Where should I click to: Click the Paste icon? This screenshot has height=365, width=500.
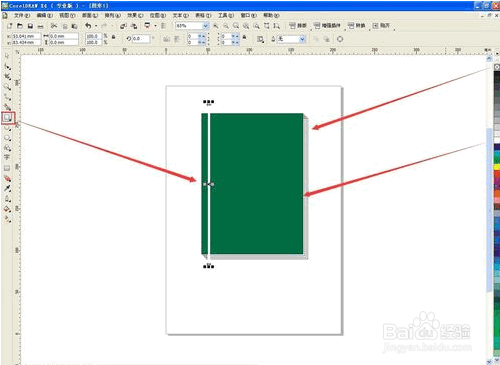75,26
